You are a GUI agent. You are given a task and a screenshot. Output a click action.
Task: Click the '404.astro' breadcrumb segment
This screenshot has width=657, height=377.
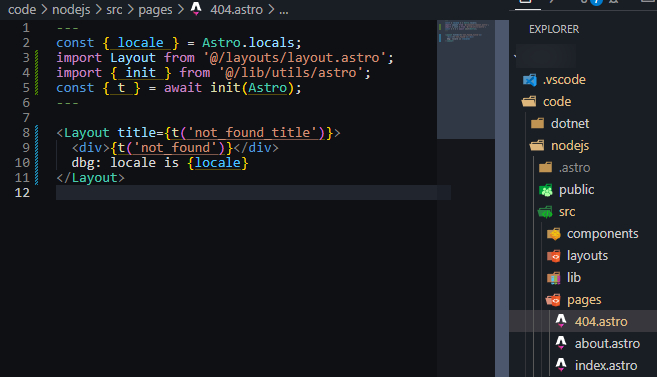236,9
